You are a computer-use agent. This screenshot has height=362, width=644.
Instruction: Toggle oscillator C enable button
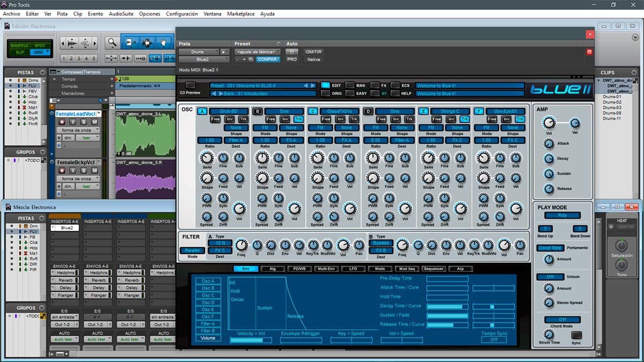312,112
